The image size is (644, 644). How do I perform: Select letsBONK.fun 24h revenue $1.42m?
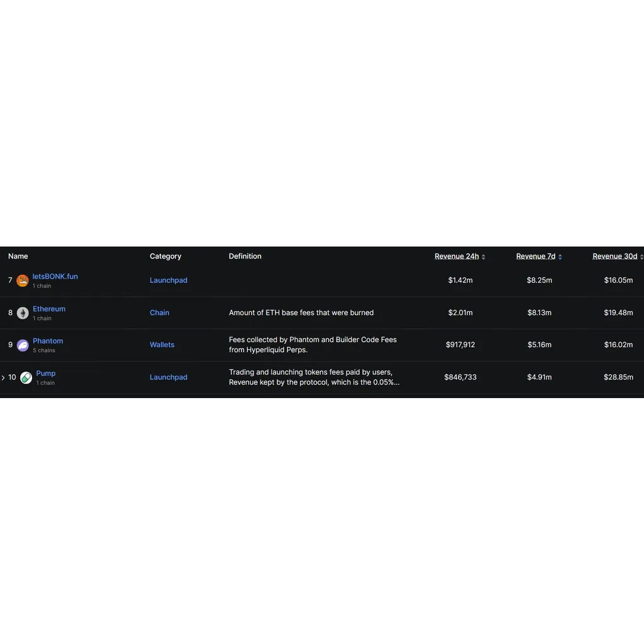(460, 280)
